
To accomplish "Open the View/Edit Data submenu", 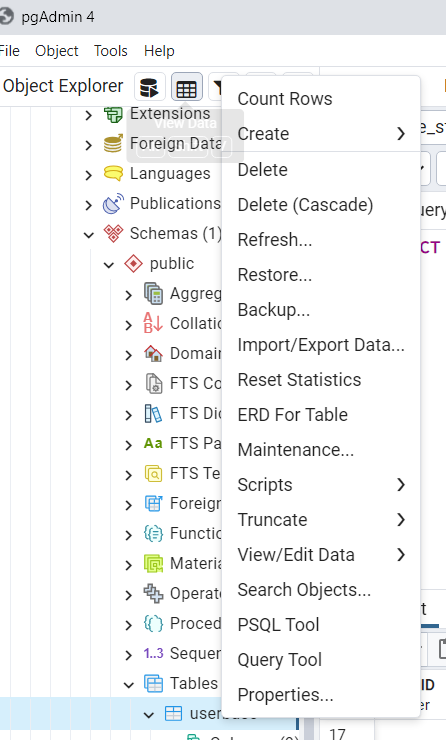I will tap(321, 555).
